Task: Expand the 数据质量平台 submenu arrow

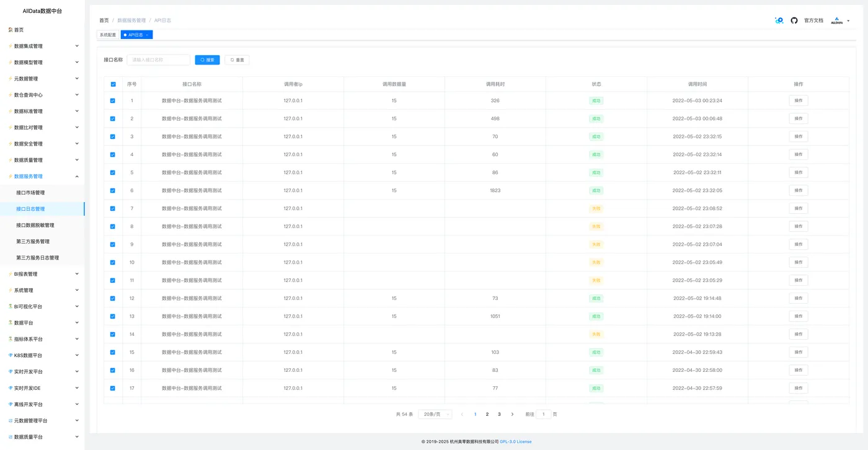Action: pyautogui.click(x=77, y=437)
